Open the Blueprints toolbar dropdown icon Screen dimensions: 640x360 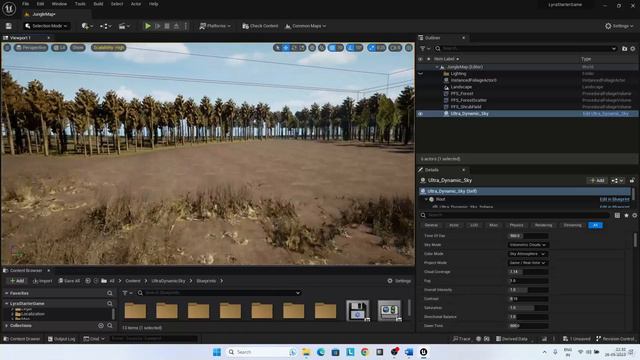coord(105,26)
